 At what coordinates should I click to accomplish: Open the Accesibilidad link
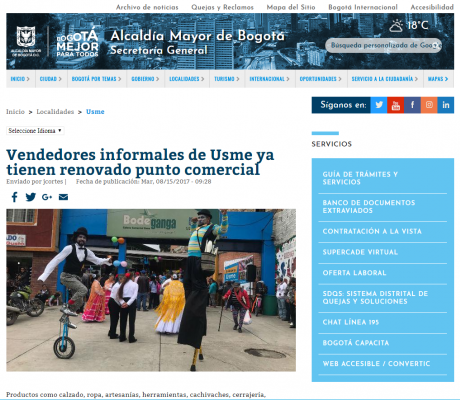coord(432,7)
